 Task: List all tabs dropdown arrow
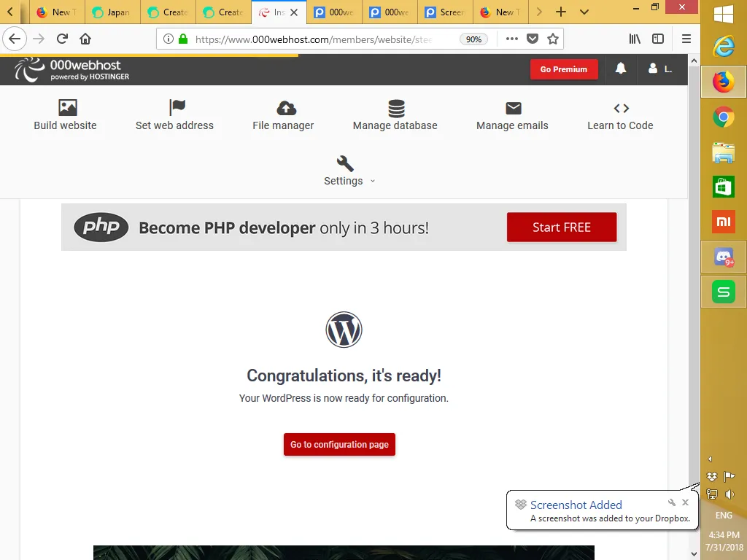coord(584,12)
